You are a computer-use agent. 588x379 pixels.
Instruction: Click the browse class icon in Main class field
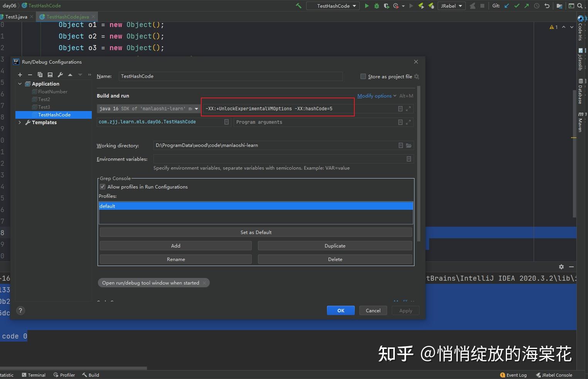(x=226, y=122)
